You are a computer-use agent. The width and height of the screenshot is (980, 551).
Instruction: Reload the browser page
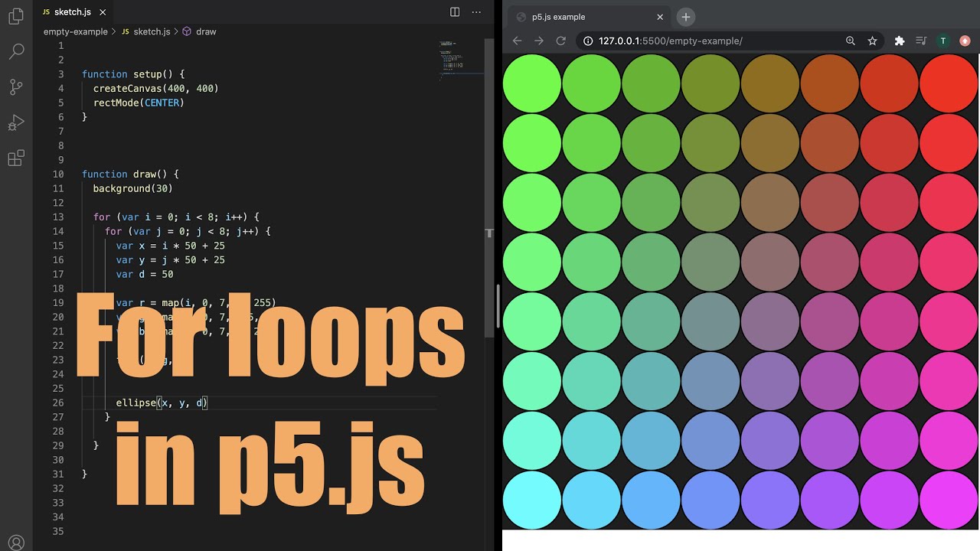click(560, 41)
